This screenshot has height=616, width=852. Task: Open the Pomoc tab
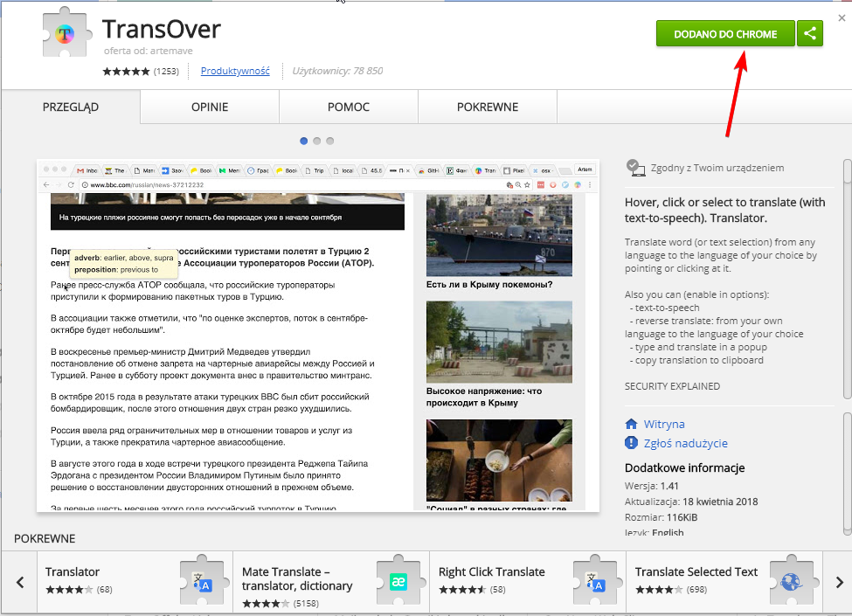point(349,107)
